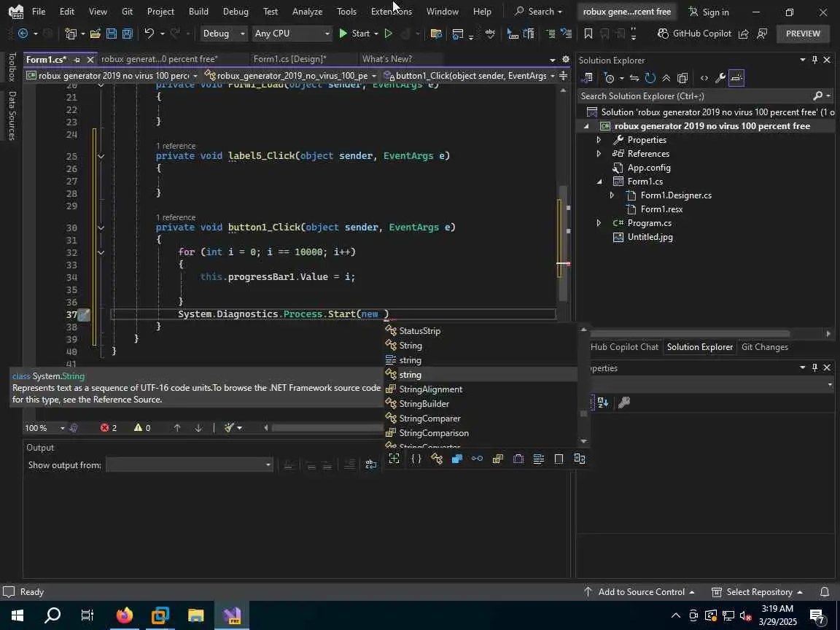
Task: Close the Form1.cs* tab
Action: [90, 60]
